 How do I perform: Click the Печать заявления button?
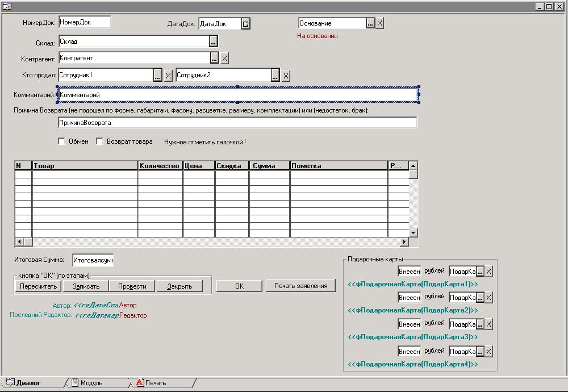(x=300, y=286)
